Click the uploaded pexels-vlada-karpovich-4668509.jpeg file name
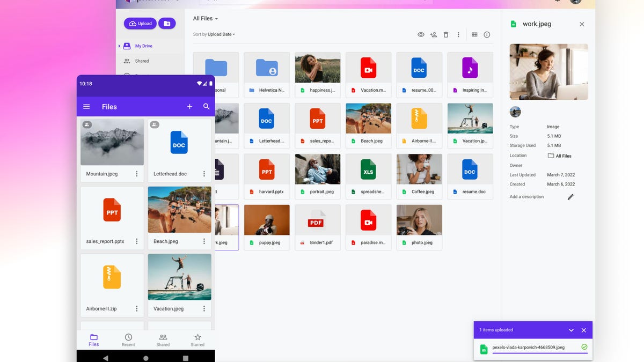Image resolution: width=644 pixels, height=362 pixels. click(x=529, y=348)
